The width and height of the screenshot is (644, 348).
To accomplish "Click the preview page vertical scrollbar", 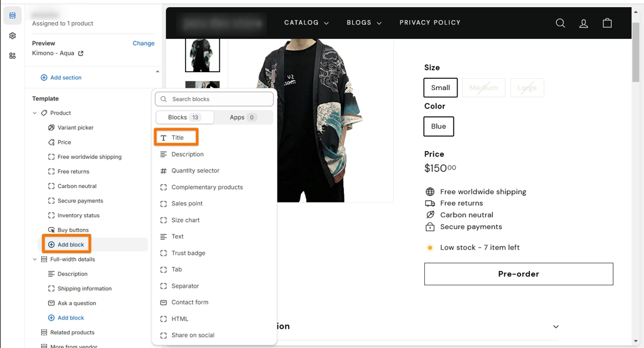I will (636, 54).
